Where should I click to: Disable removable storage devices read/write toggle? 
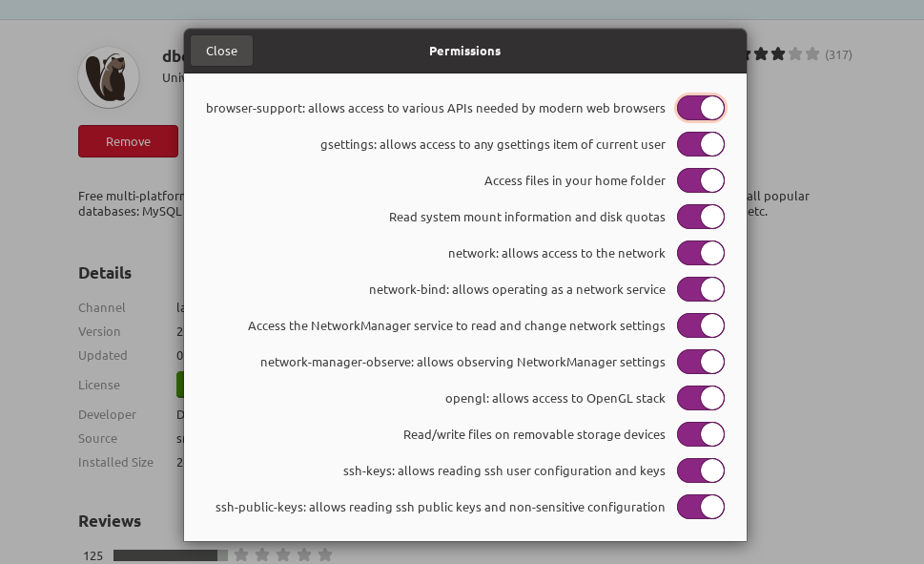(701, 434)
